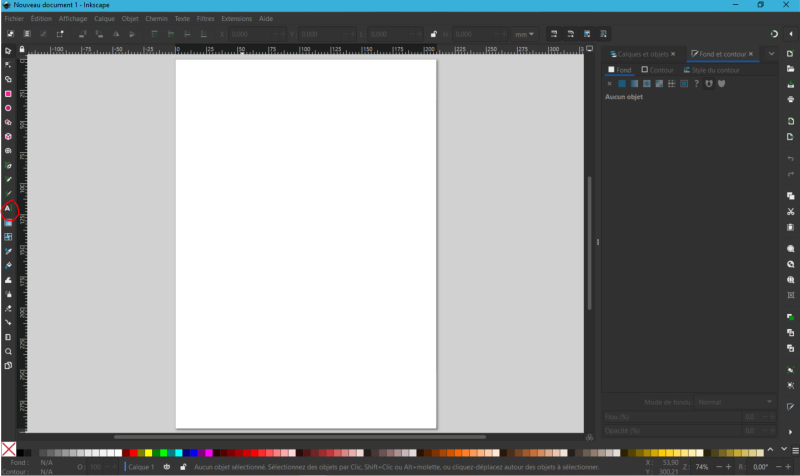Toggle move patterns with object
800x476 pixels.
pyautogui.click(x=604, y=34)
